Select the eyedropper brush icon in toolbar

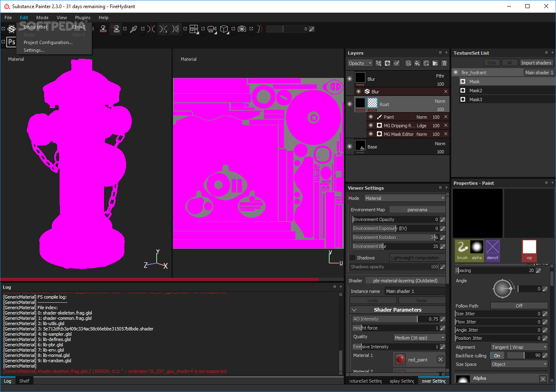coord(133,29)
